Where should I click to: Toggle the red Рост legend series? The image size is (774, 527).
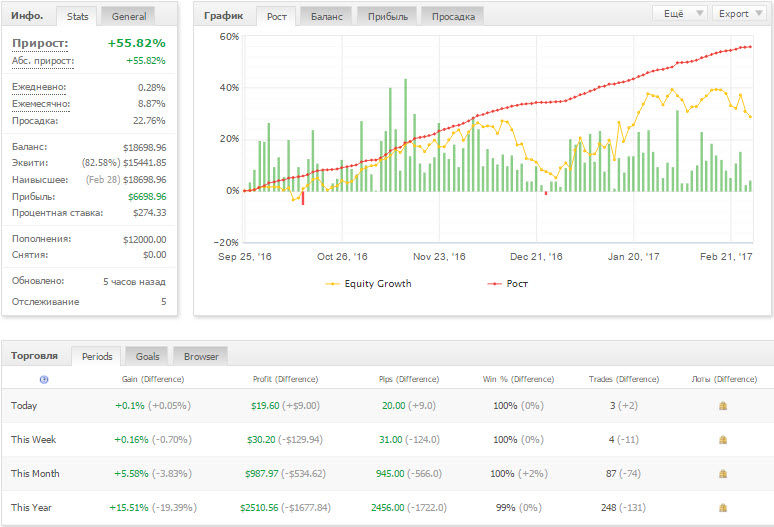click(x=508, y=284)
